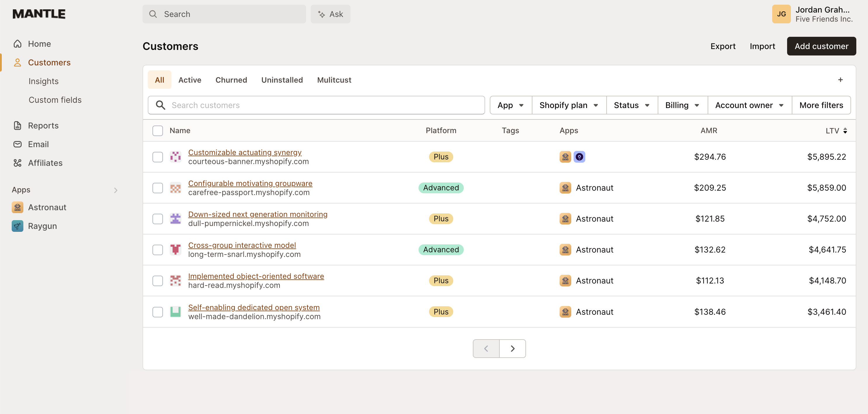868x414 pixels.
Task: Click the Home icon in sidebar
Action: tap(18, 44)
